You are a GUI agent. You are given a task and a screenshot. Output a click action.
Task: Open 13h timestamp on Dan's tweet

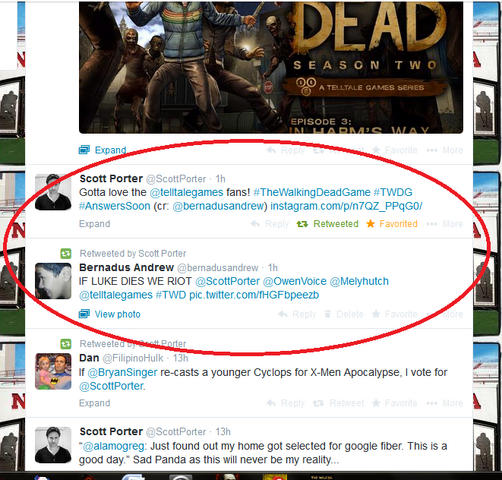coord(180,358)
